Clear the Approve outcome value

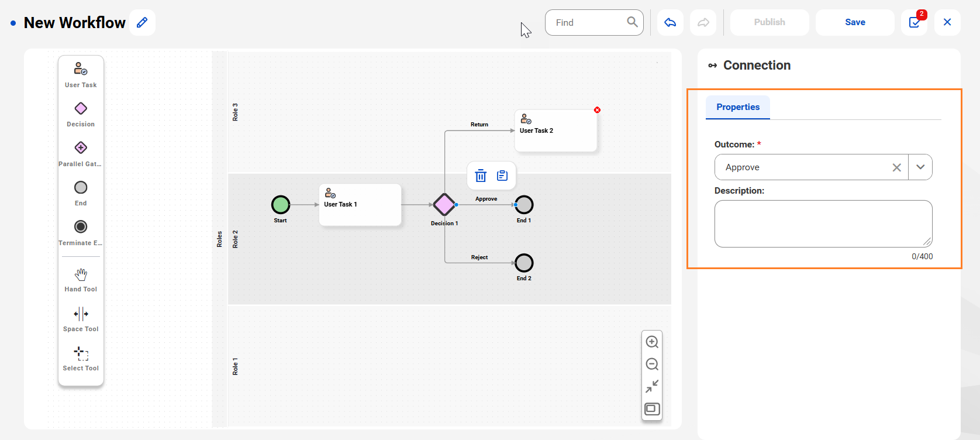click(896, 167)
